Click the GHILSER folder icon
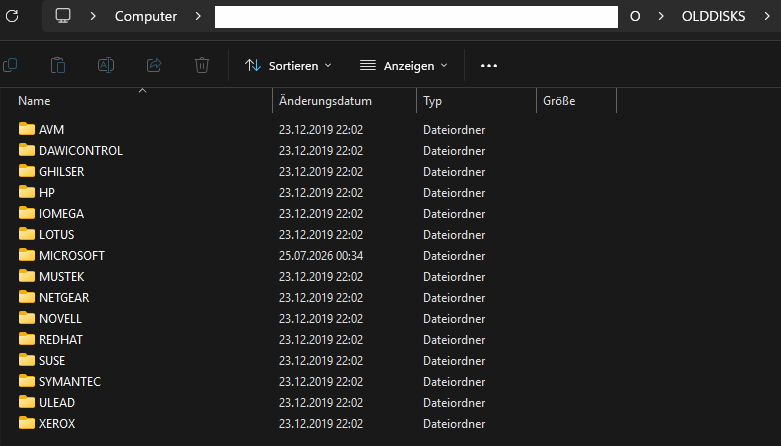This screenshot has width=781, height=446. pos(27,171)
